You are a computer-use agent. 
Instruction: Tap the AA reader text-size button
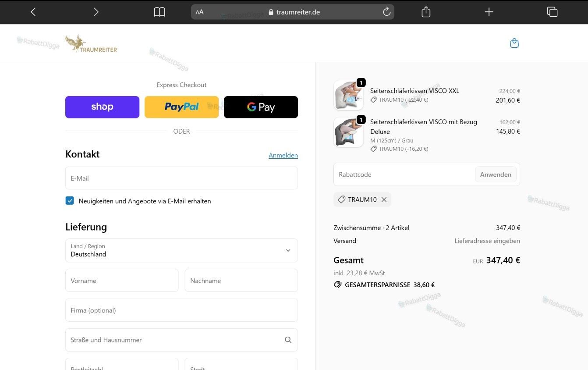(x=199, y=12)
